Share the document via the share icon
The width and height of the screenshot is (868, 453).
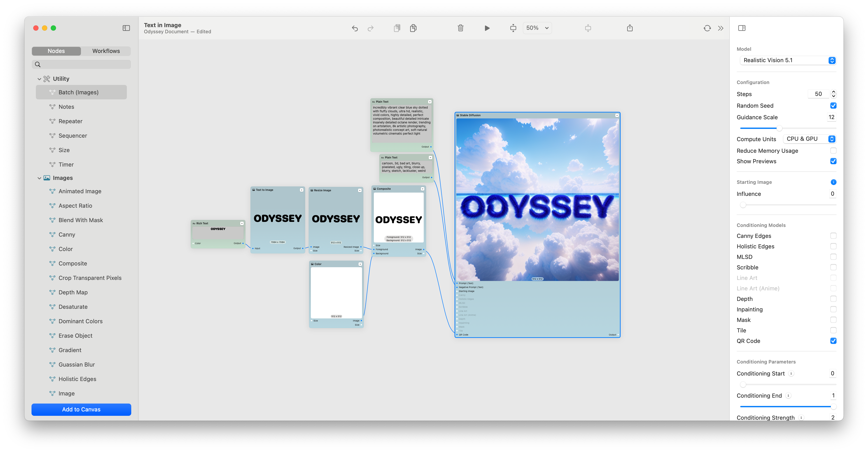point(630,28)
